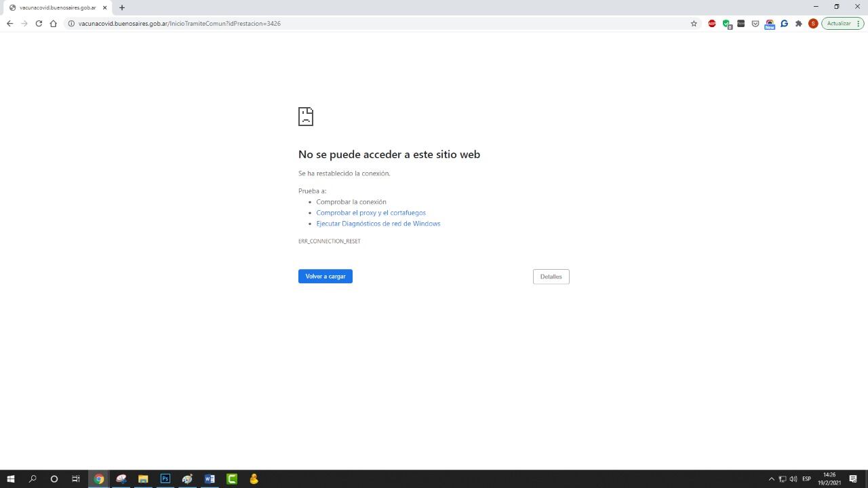The width and height of the screenshot is (868, 488).
Task: Reload the page with the refresh icon
Action: coord(39,24)
